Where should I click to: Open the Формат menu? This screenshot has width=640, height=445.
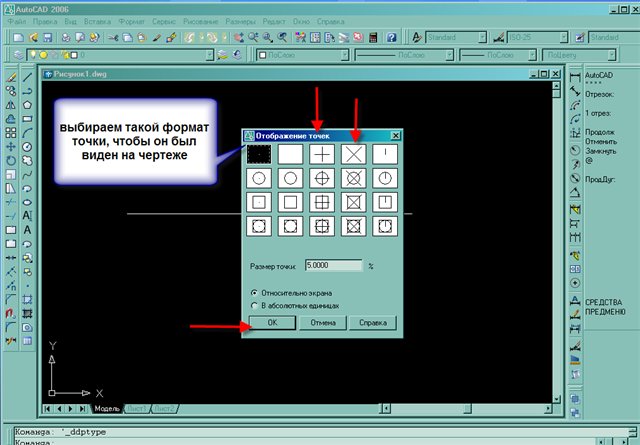(131, 20)
